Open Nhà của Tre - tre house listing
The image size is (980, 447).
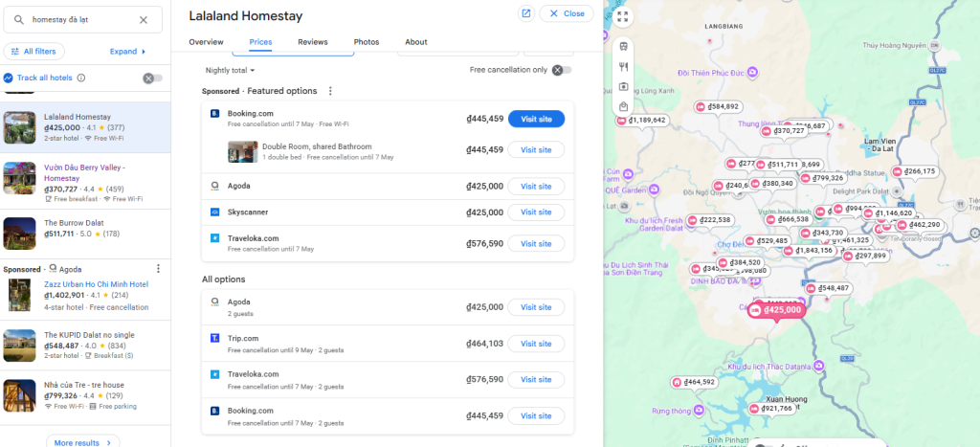click(x=85, y=395)
